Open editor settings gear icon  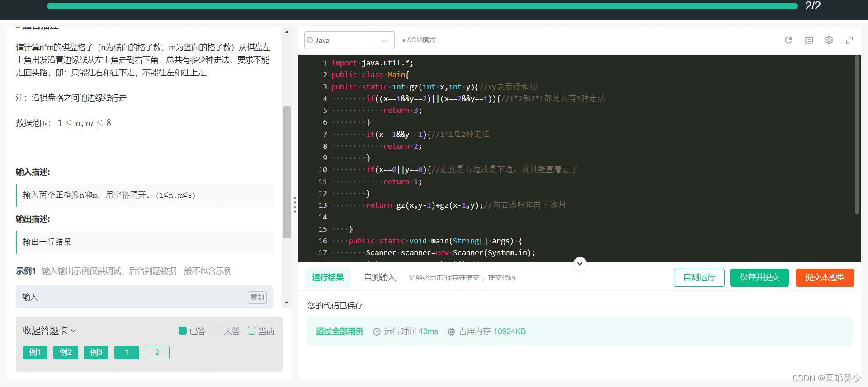pos(829,40)
